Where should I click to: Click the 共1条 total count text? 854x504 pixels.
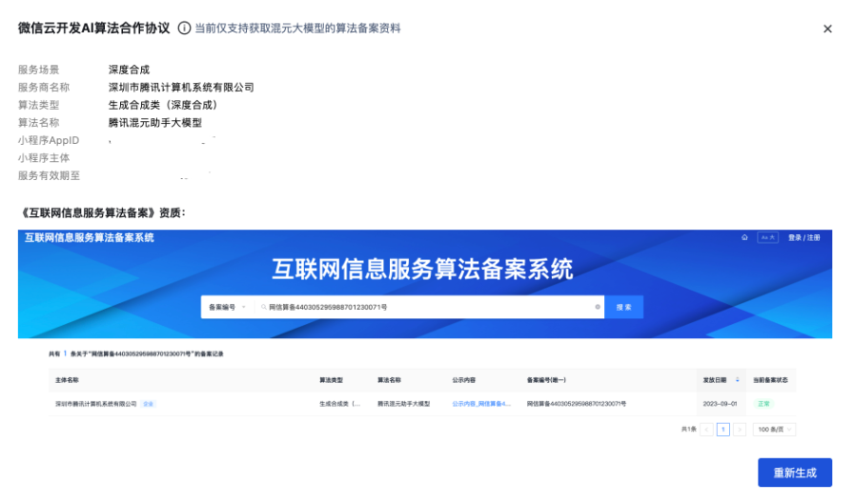coord(688,430)
